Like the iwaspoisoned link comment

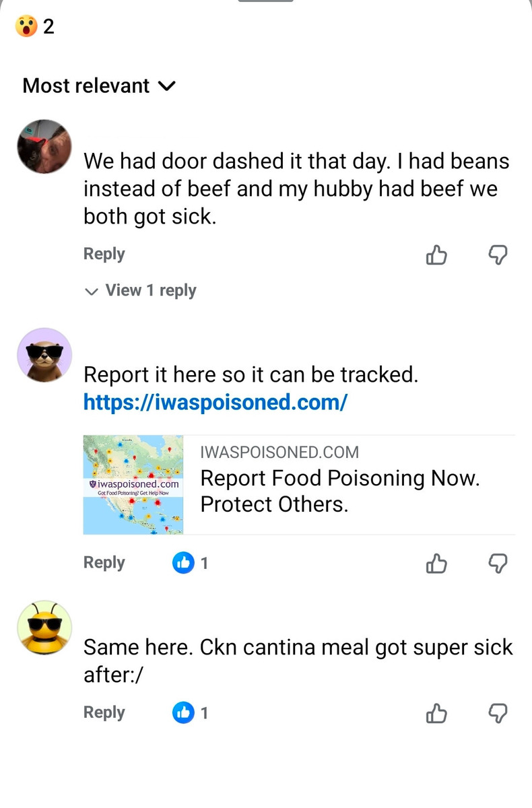[x=436, y=563]
